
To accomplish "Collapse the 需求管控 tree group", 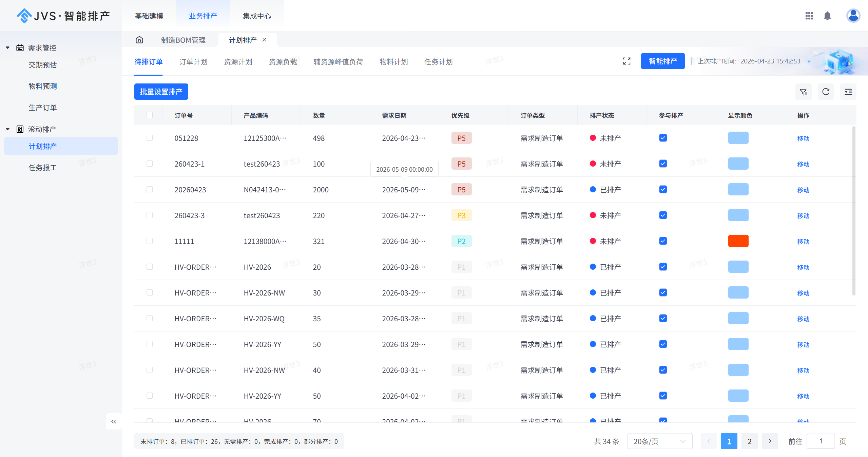I will pyautogui.click(x=7, y=48).
